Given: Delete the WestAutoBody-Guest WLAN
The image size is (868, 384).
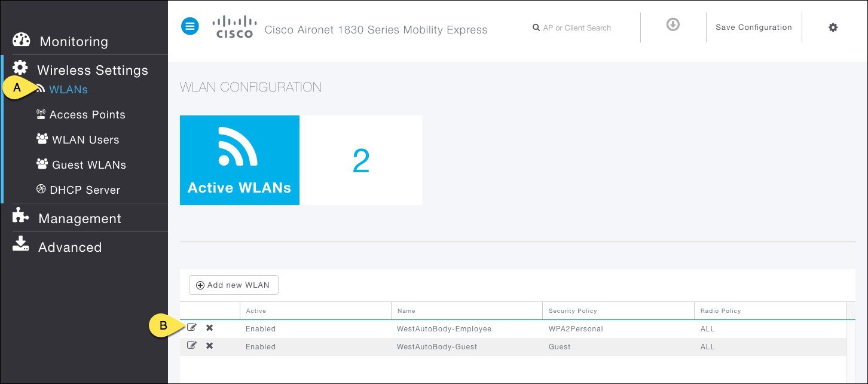Looking at the screenshot, I should click(209, 346).
